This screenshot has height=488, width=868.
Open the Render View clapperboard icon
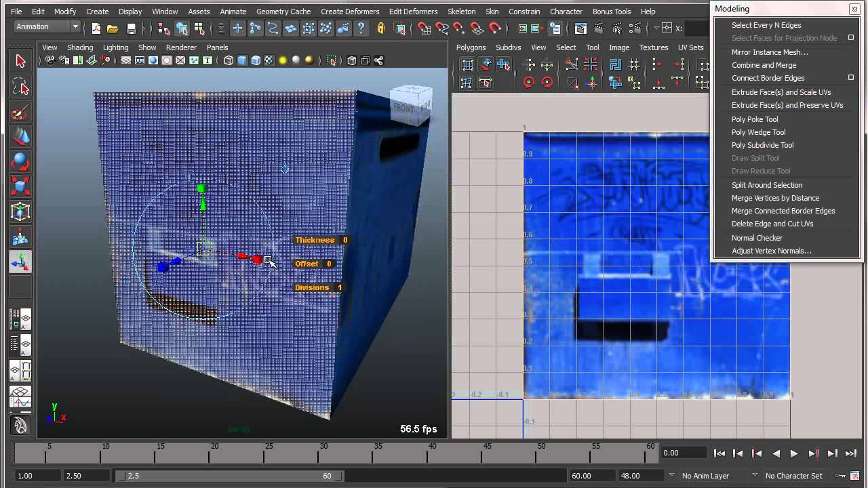(x=580, y=28)
